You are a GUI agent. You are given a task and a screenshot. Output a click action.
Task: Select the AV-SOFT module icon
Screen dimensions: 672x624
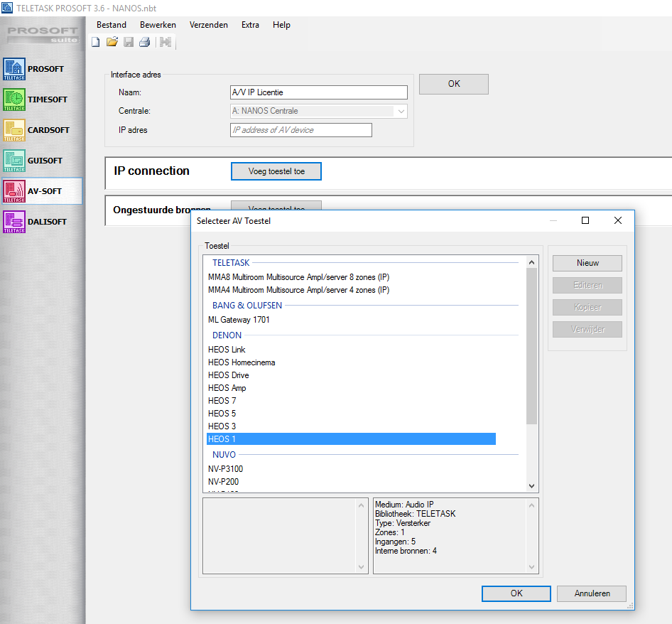click(x=14, y=191)
